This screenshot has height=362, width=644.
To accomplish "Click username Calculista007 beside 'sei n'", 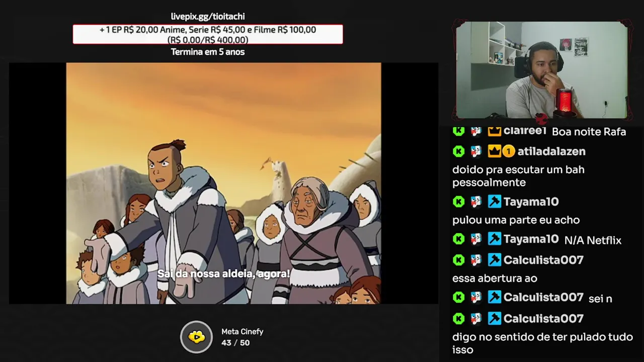I will (x=543, y=298).
